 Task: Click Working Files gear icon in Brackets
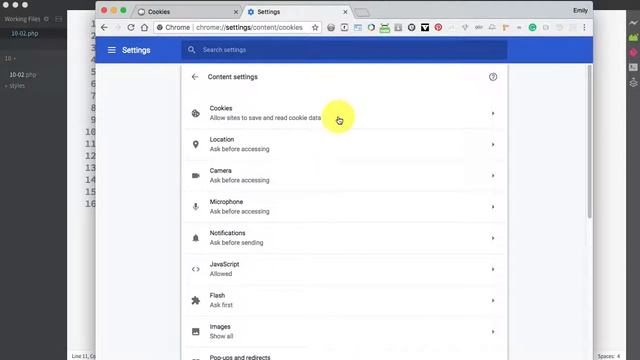[x=46, y=19]
